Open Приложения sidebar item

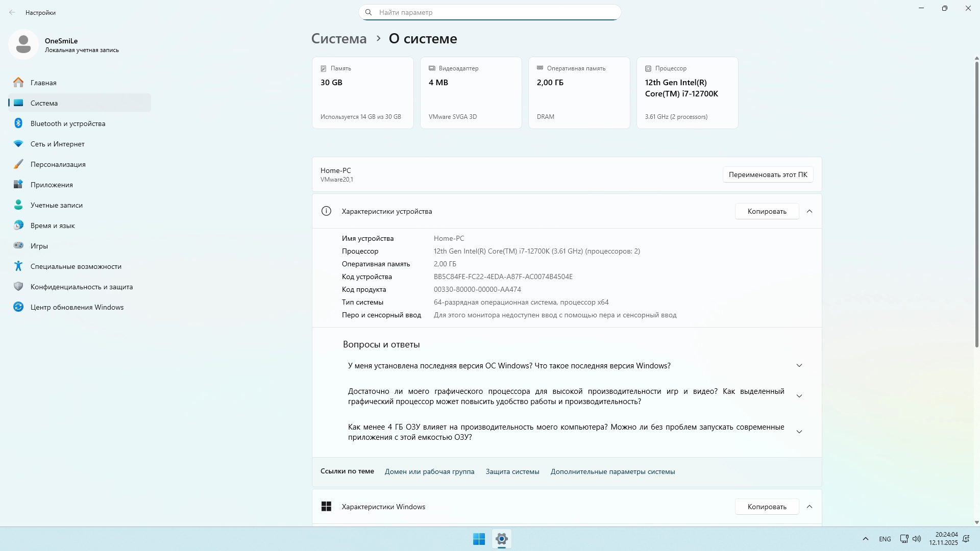[x=52, y=185]
